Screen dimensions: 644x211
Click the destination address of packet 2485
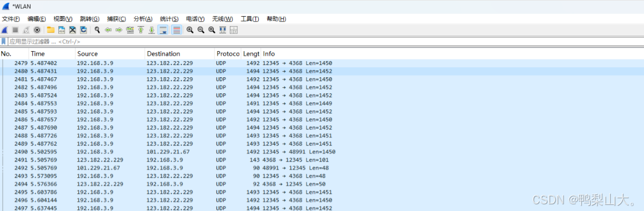[170, 112]
